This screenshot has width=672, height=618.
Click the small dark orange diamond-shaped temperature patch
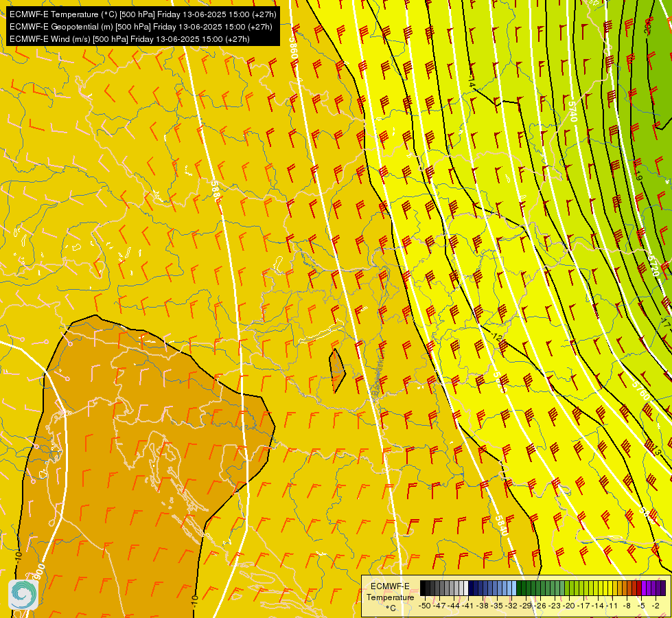click(x=337, y=371)
